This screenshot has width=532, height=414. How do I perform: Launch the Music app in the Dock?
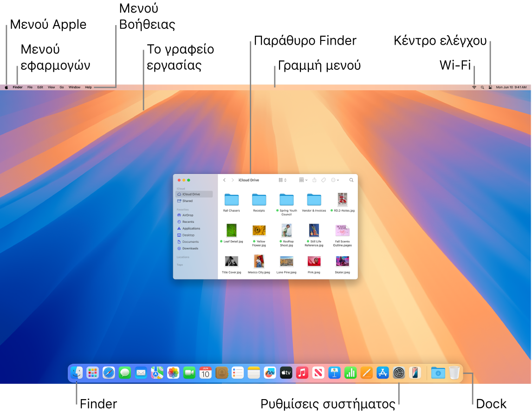[x=303, y=372]
